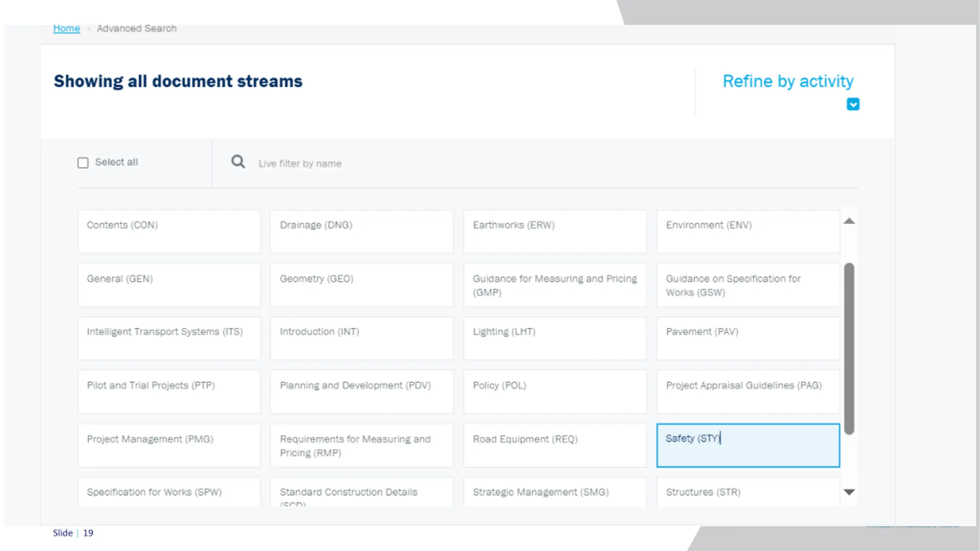Select Requirements for Measuring and Pricing (RMP)
Viewport: 980px width, 551px height.
click(362, 445)
